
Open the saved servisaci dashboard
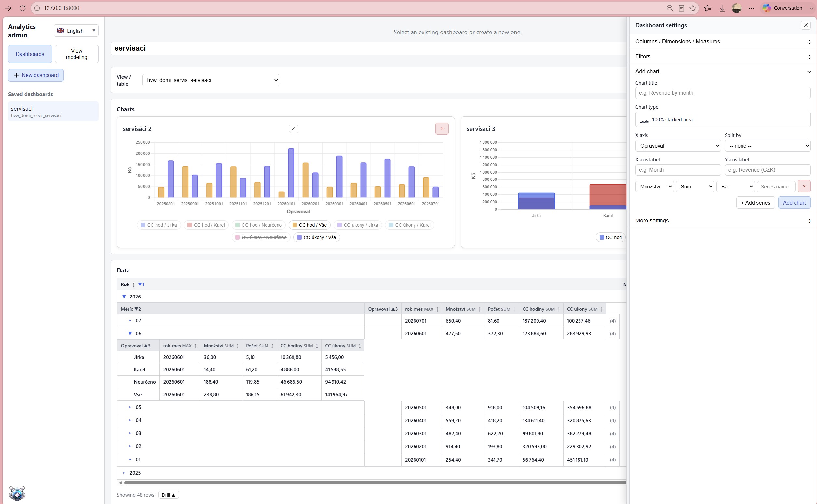coord(53,111)
